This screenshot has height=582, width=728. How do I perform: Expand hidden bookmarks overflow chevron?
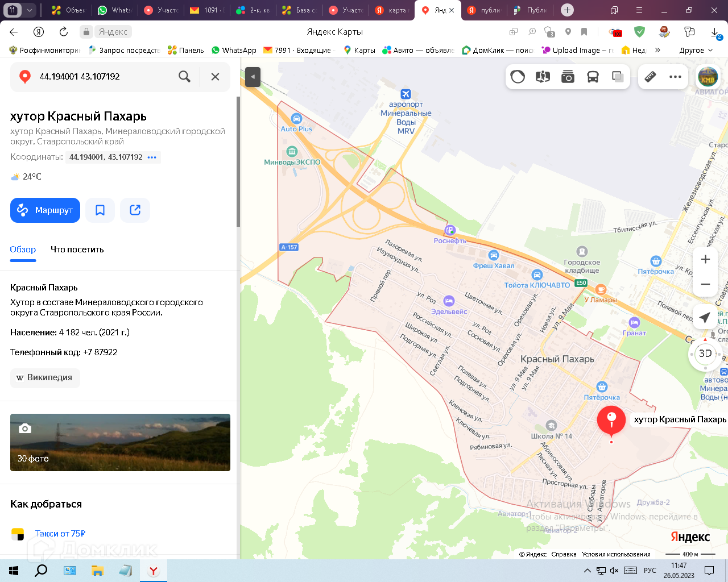click(657, 50)
